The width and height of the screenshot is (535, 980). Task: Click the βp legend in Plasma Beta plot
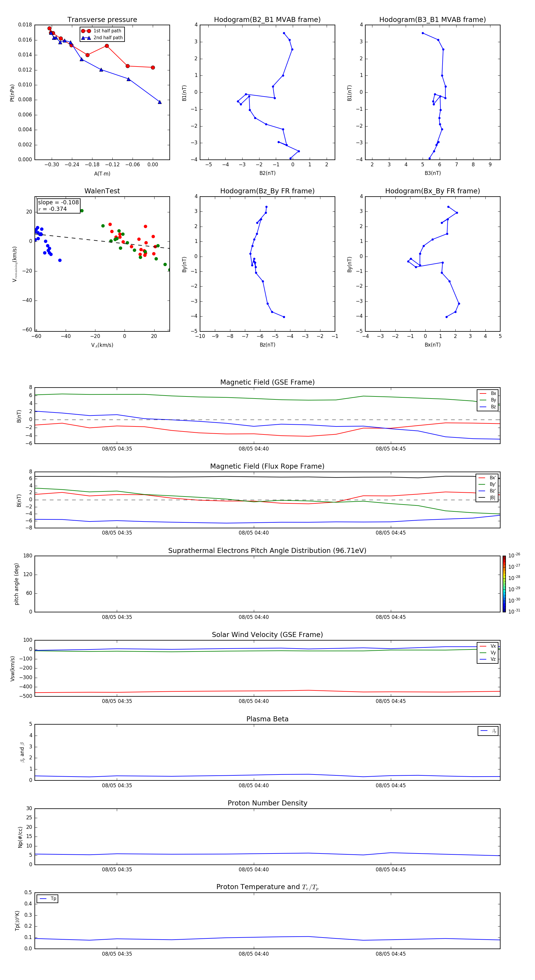488,731
